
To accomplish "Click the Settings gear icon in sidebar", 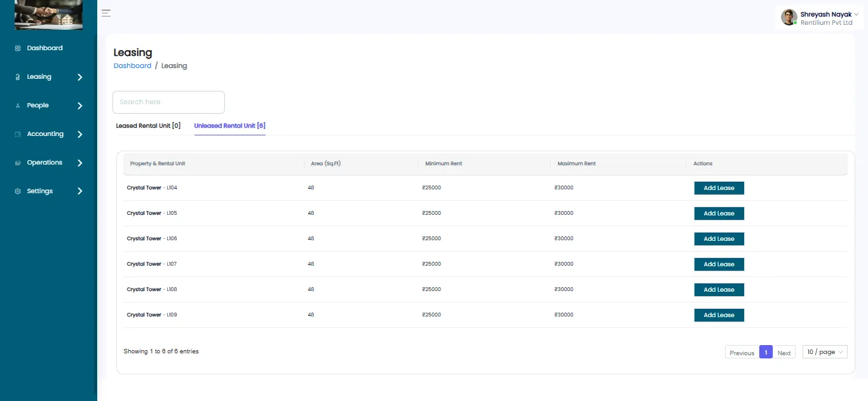I will click(x=18, y=191).
